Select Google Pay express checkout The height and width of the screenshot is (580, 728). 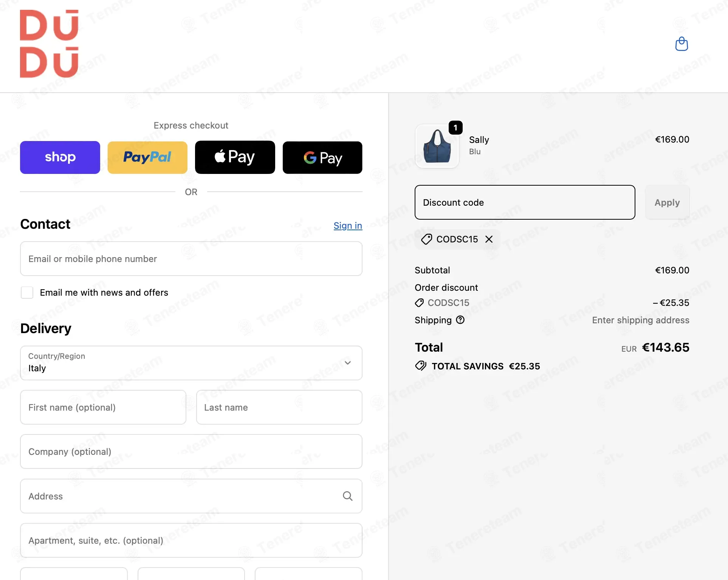322,157
